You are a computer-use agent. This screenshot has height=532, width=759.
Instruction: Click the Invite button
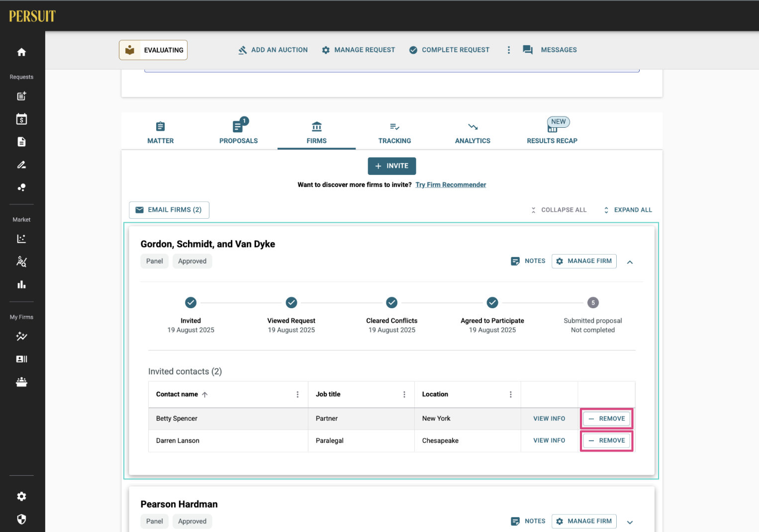click(x=392, y=166)
